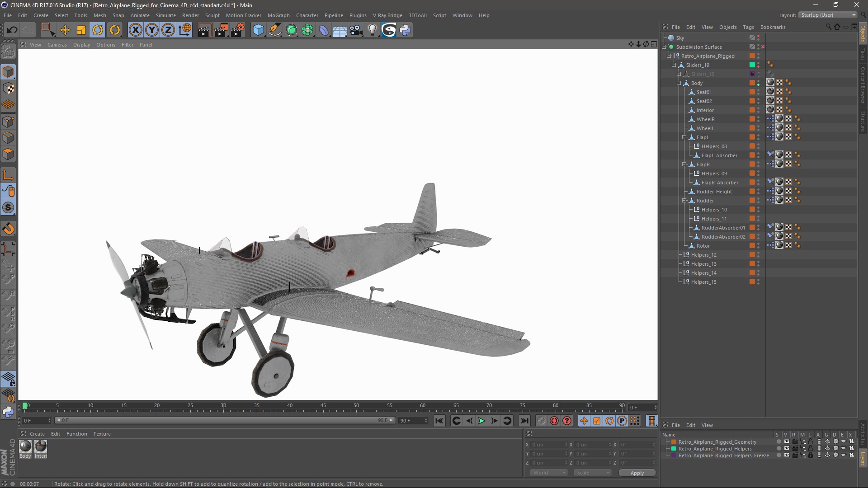
Task: Select the Texture mode icon
Action: [8, 89]
